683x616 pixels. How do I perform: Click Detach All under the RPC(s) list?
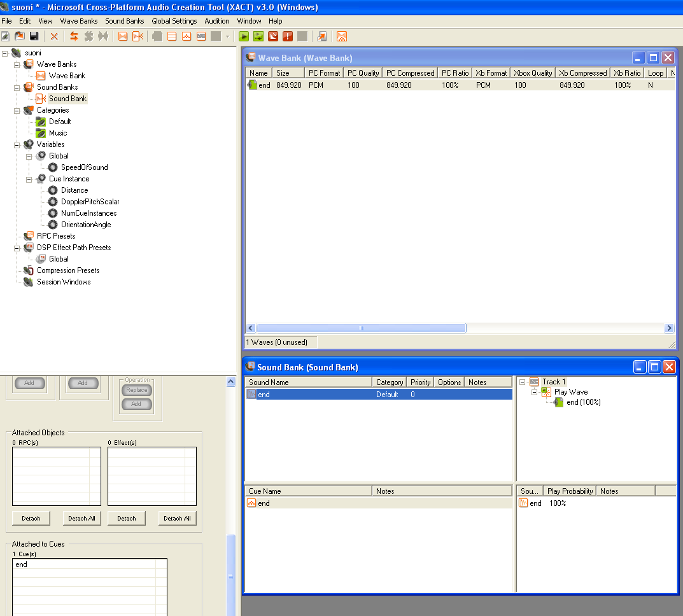pyautogui.click(x=82, y=519)
